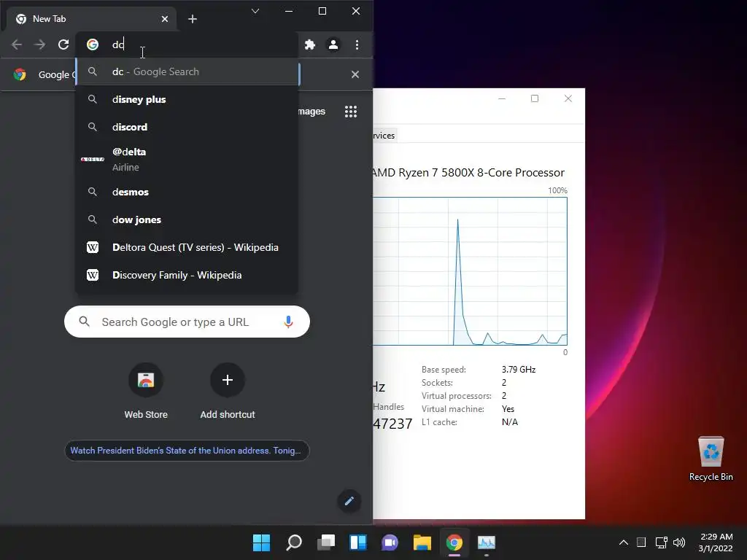Open File Explorer from taskbar
The height and width of the screenshot is (560, 747).
422,542
